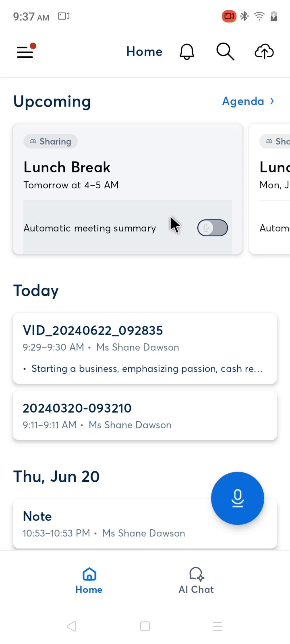Open the Lunch Break event title
Image resolution: width=290 pixels, height=644 pixels.
[x=67, y=167]
